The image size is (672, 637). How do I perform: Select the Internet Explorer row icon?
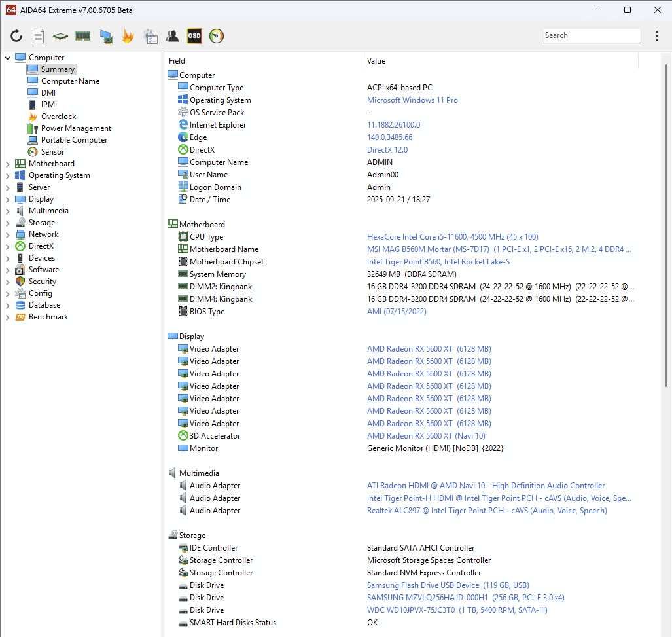(x=183, y=125)
